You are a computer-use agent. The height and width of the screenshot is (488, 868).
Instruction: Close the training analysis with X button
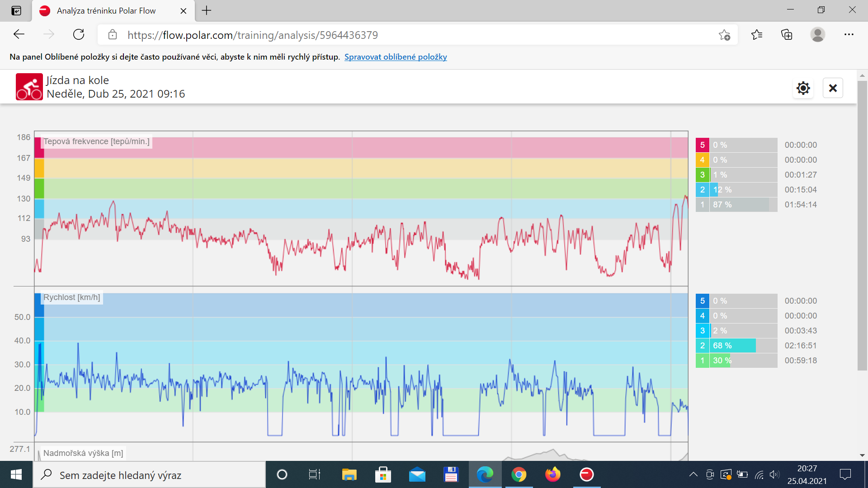[833, 88]
